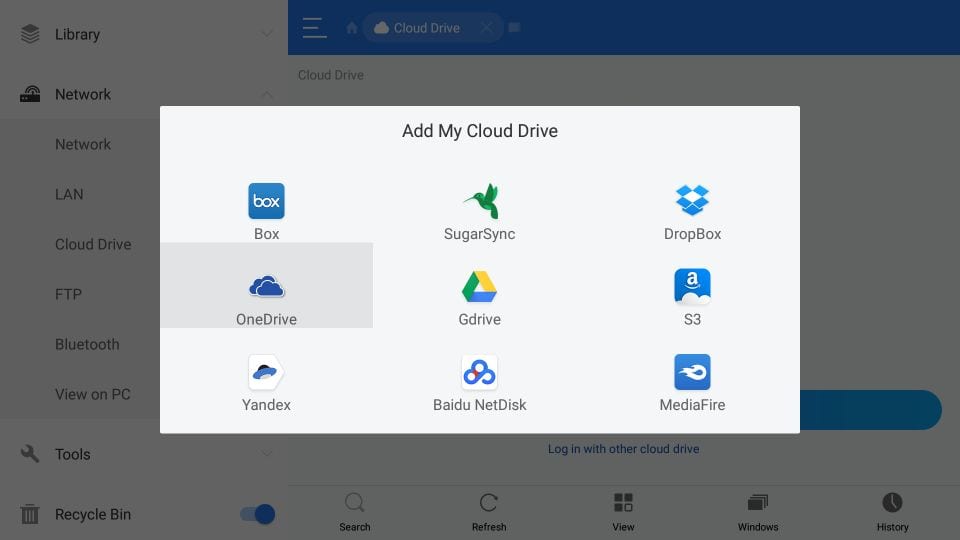Refresh the current view
Screen dimensions: 960x540
tap(489, 512)
